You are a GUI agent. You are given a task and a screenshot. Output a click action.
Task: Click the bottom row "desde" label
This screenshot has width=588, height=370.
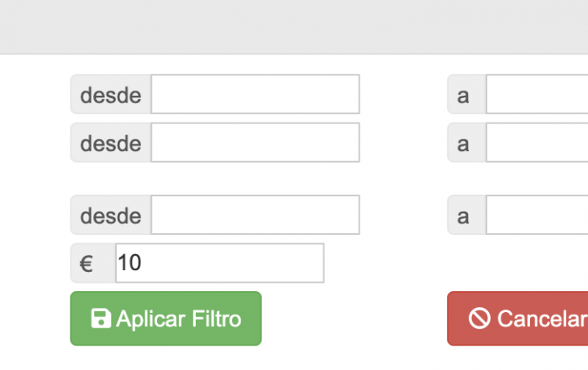click(x=111, y=216)
